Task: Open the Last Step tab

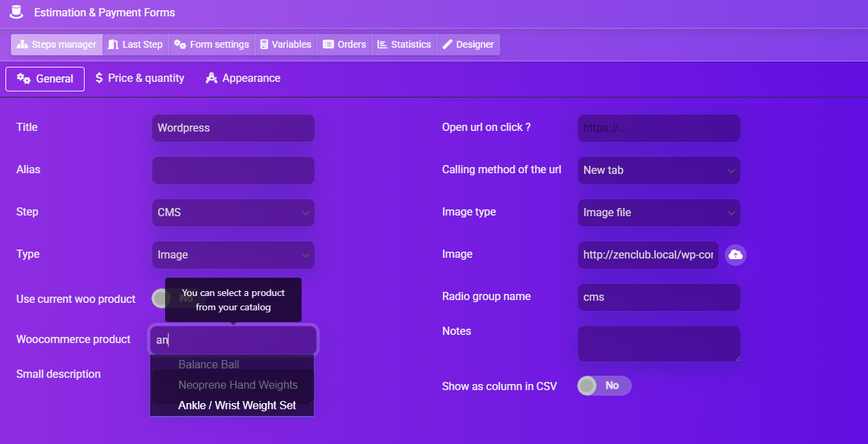Action: click(x=135, y=44)
